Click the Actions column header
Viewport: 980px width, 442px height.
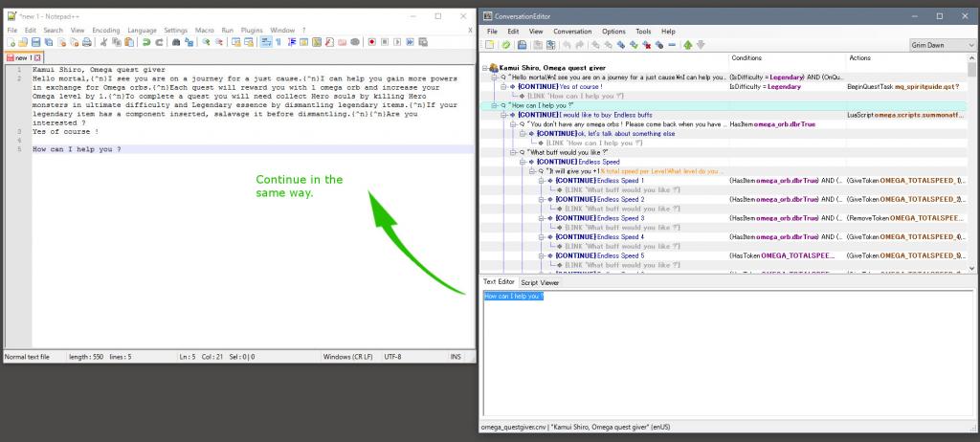(907, 58)
